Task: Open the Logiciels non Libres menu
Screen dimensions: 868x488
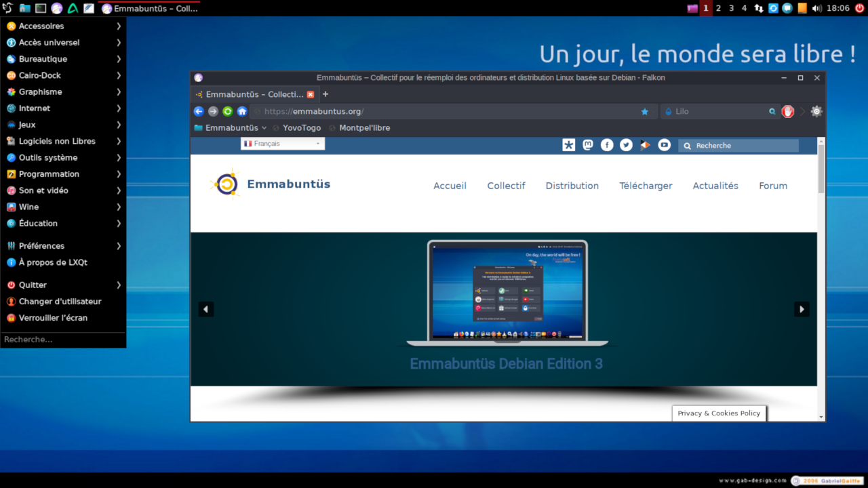Action: [63, 141]
